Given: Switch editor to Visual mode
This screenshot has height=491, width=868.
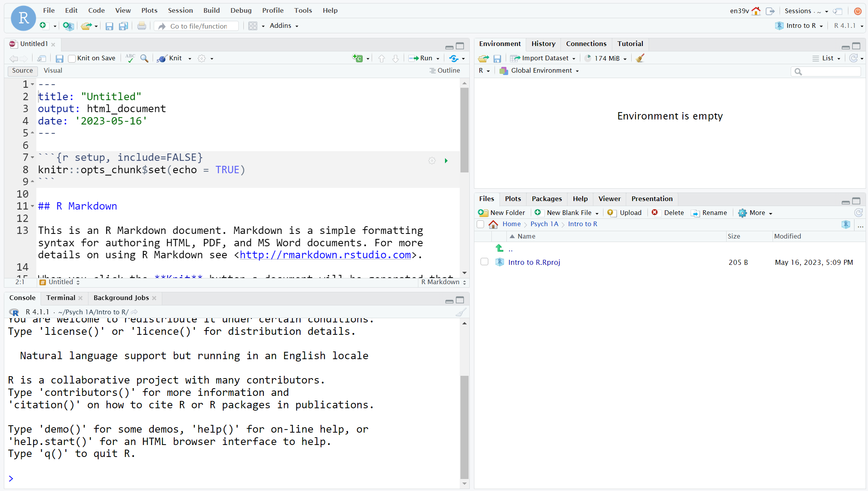Looking at the screenshot, I should coord(53,70).
